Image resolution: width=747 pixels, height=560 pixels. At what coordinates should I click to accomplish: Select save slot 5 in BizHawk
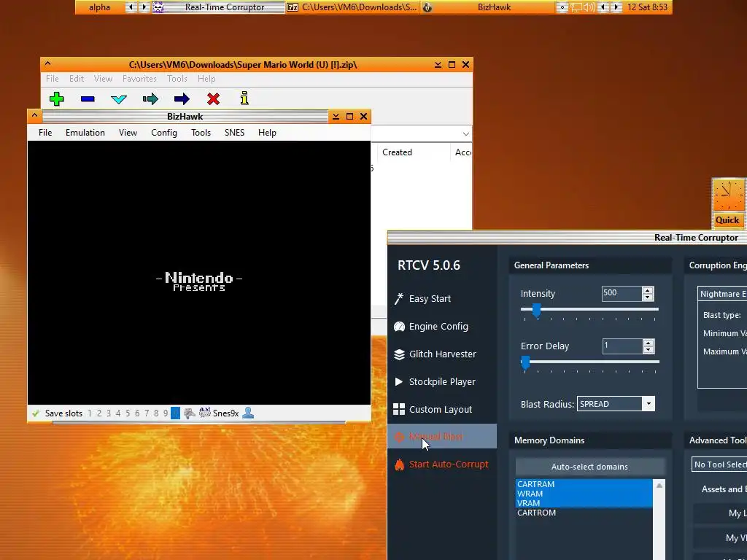(128, 413)
